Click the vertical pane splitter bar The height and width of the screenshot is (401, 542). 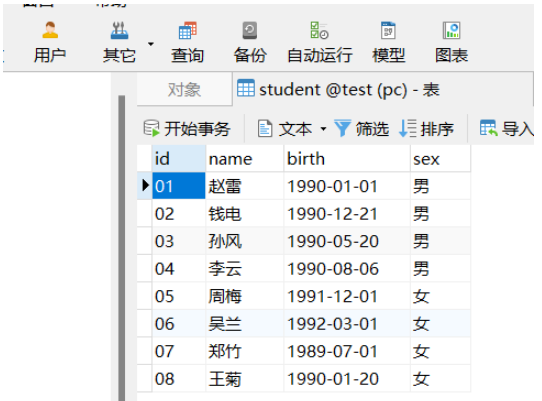[x=121, y=248]
